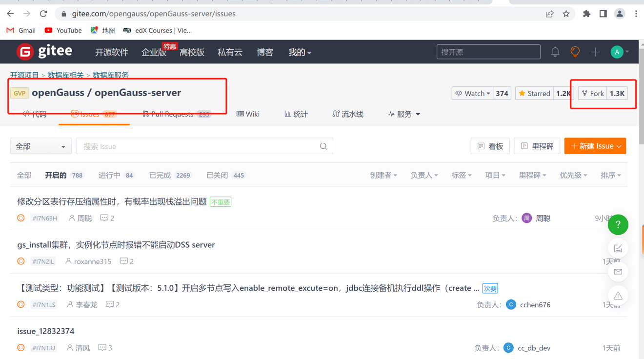
Task: Click the floating warning triangle icon
Action: point(618,296)
